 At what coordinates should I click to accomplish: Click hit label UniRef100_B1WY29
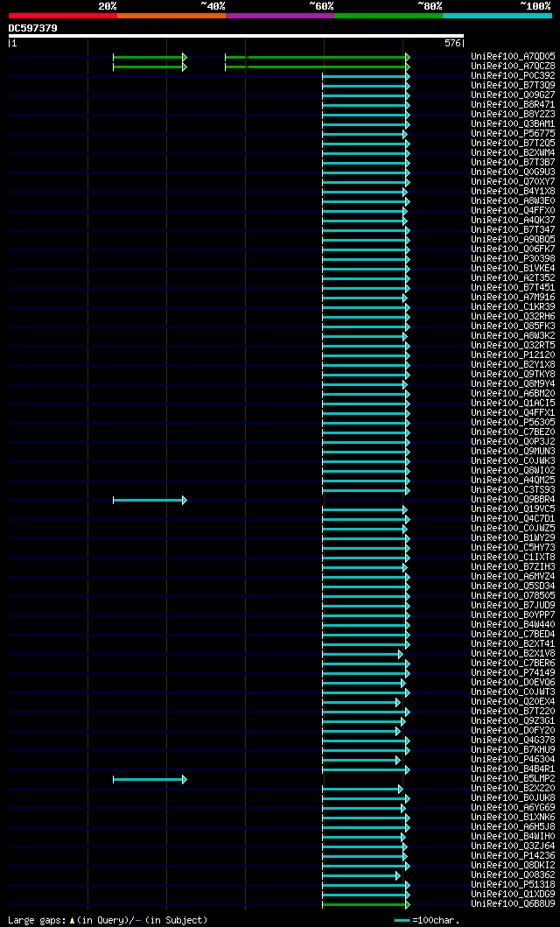(513, 538)
